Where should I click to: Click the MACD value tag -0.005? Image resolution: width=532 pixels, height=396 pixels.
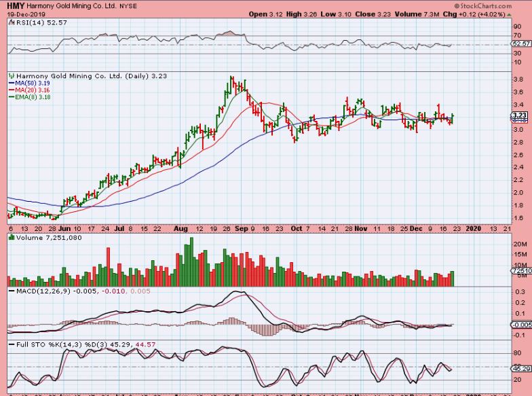521,325
